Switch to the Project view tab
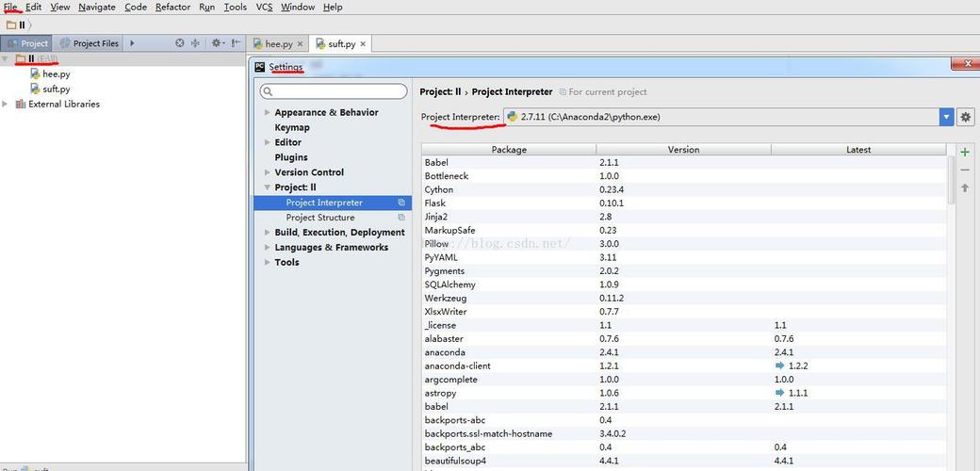 (27, 43)
